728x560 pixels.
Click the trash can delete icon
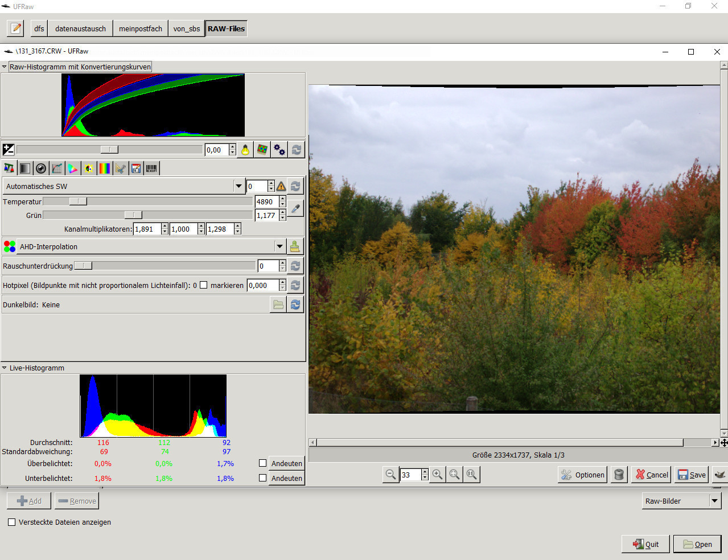619,475
